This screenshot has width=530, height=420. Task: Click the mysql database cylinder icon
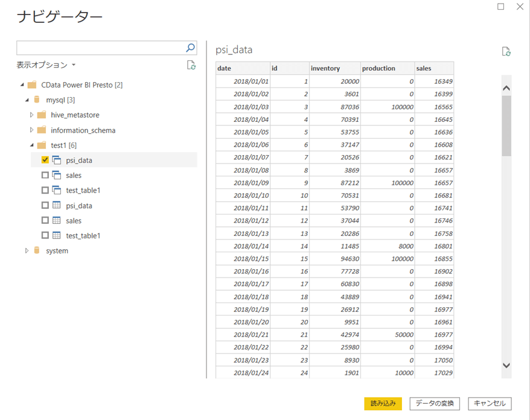pos(37,100)
